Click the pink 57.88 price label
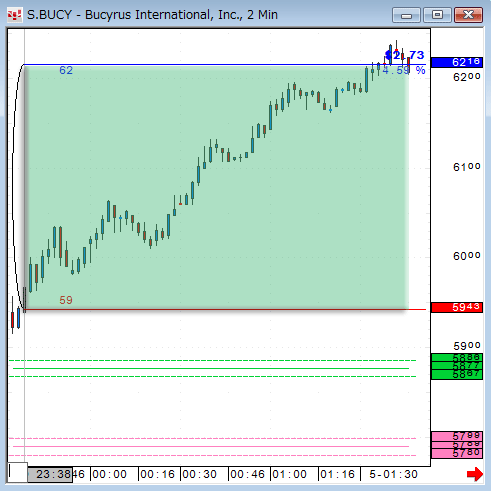 point(457,445)
